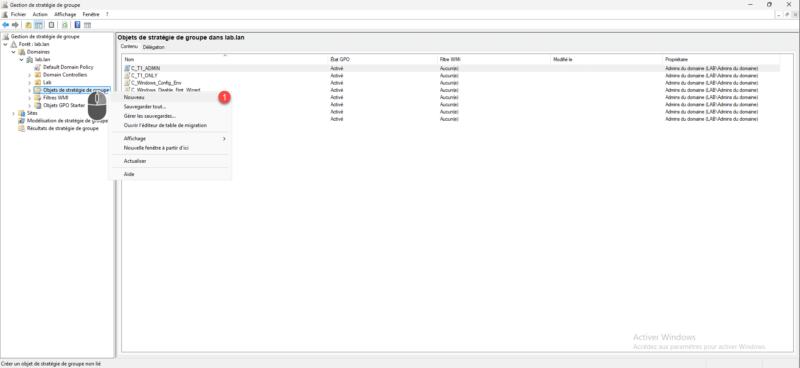Screen dimensions: 800x368
Task: Open the Affichage submenu in the context menu
Action: [x=170, y=138]
